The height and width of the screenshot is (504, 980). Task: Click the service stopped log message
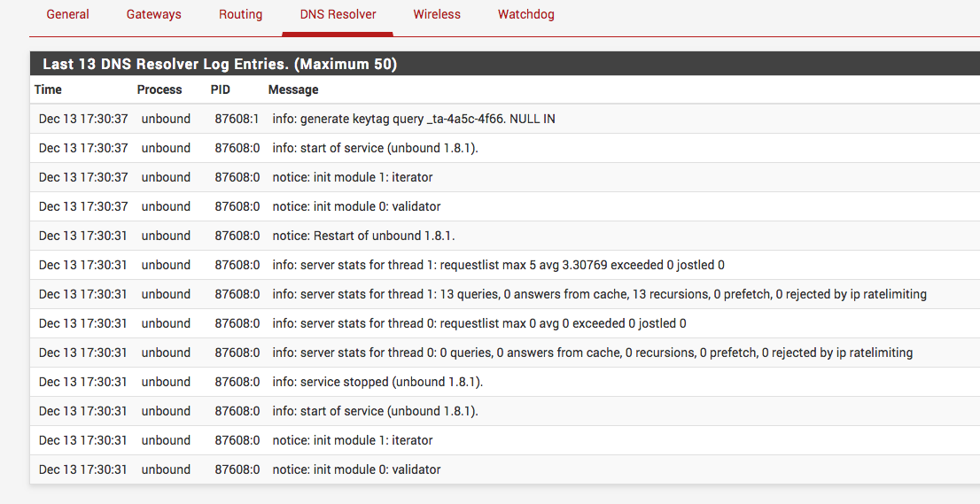377,382
